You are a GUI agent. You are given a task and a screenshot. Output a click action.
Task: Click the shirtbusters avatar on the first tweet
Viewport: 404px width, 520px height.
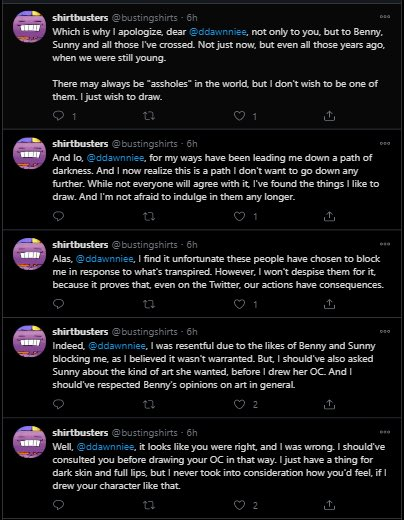(x=29, y=26)
